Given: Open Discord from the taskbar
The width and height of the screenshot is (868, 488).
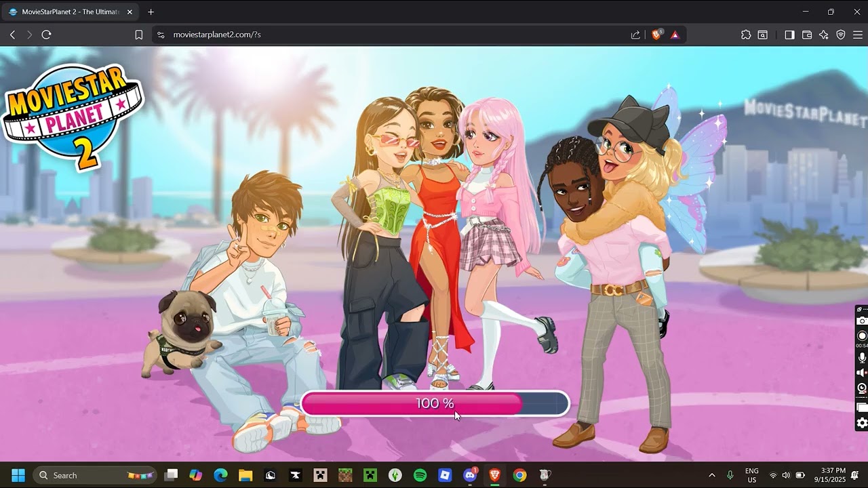Looking at the screenshot, I should 470,475.
